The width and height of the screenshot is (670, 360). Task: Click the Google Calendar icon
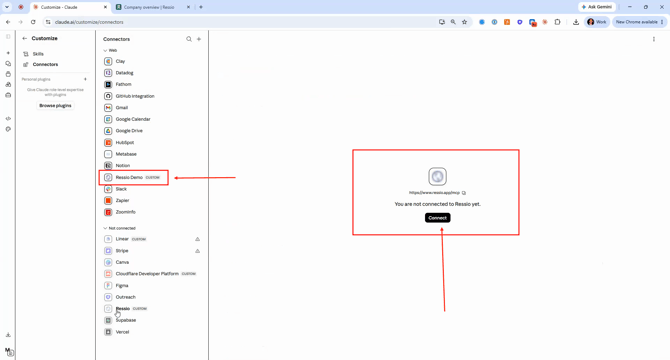[108, 119]
